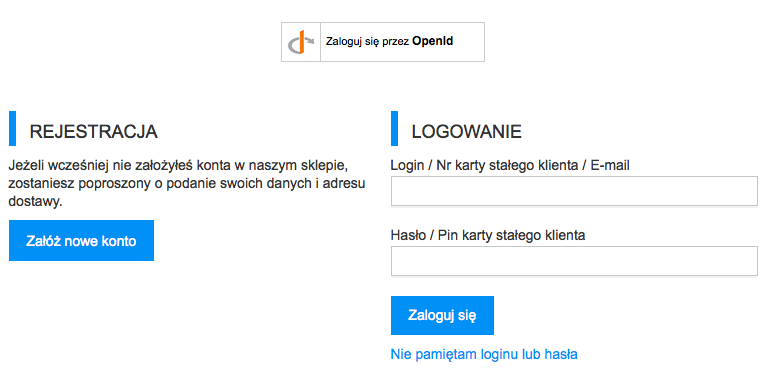This screenshot has width=783, height=381.
Task: Focus the Login / E-mail input field
Action: tap(574, 191)
